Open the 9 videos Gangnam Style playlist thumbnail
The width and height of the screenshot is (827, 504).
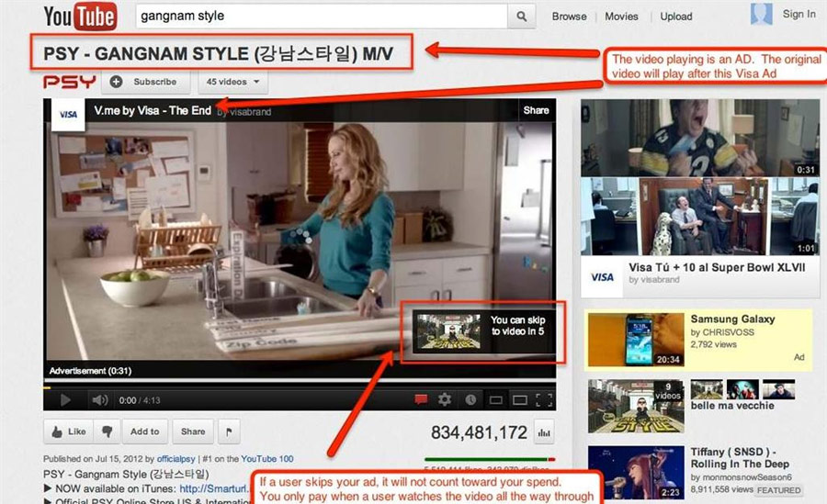click(x=636, y=406)
